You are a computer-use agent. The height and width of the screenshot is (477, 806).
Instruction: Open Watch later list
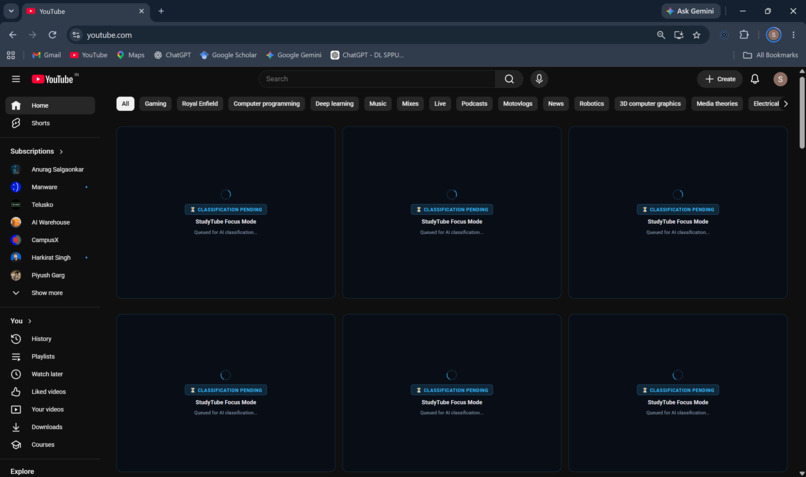point(50,374)
